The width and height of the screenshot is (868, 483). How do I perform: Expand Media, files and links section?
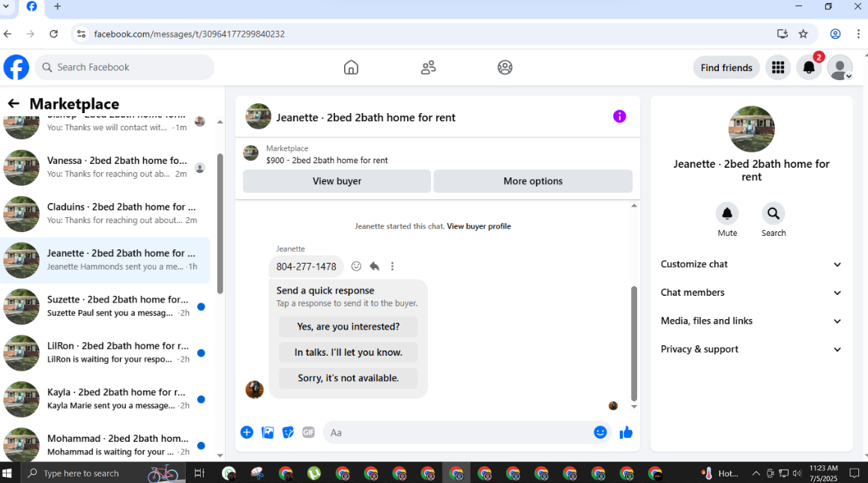click(x=751, y=321)
